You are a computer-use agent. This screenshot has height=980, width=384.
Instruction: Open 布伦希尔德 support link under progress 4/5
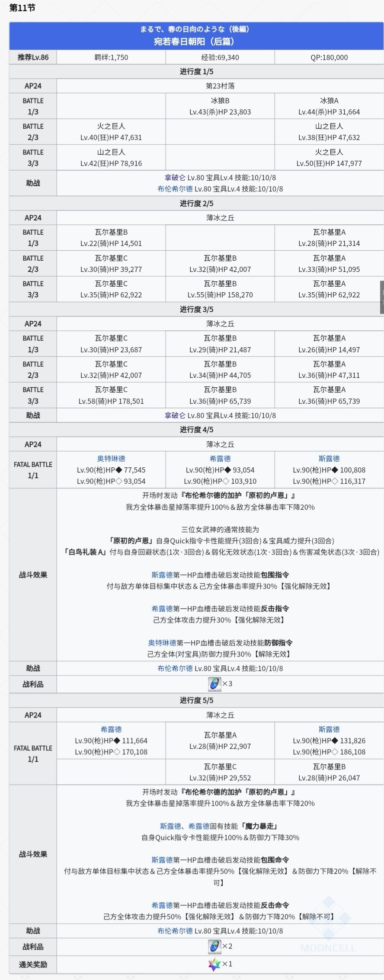point(175,668)
